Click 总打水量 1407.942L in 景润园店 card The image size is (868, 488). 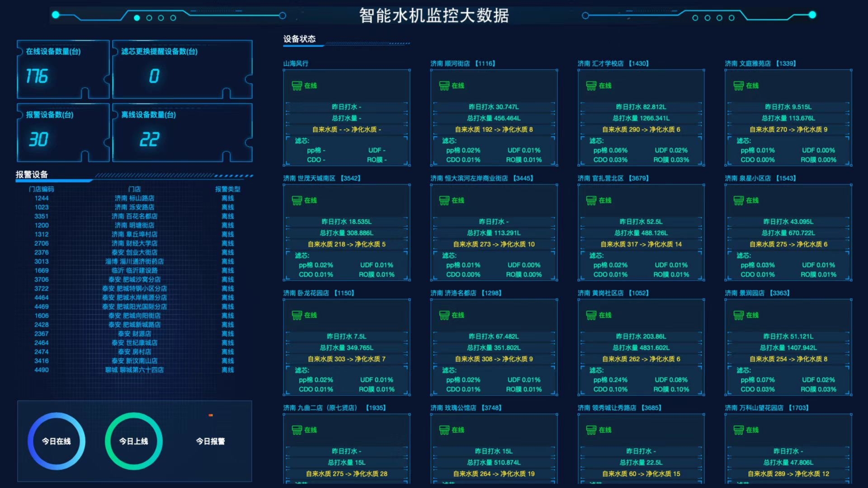[788, 348]
